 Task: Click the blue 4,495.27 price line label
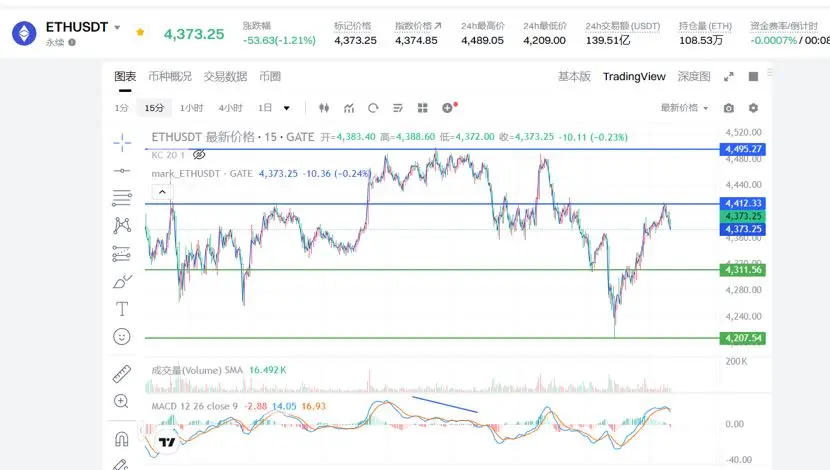click(x=743, y=149)
